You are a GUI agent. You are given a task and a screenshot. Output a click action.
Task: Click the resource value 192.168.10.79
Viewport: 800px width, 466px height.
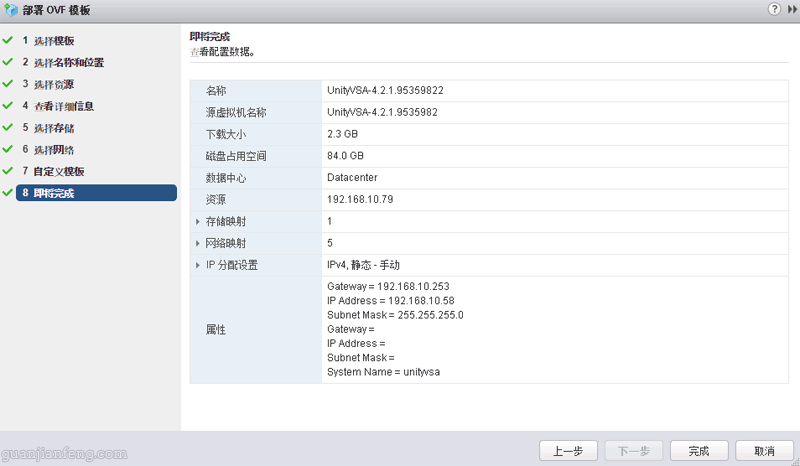point(360,200)
